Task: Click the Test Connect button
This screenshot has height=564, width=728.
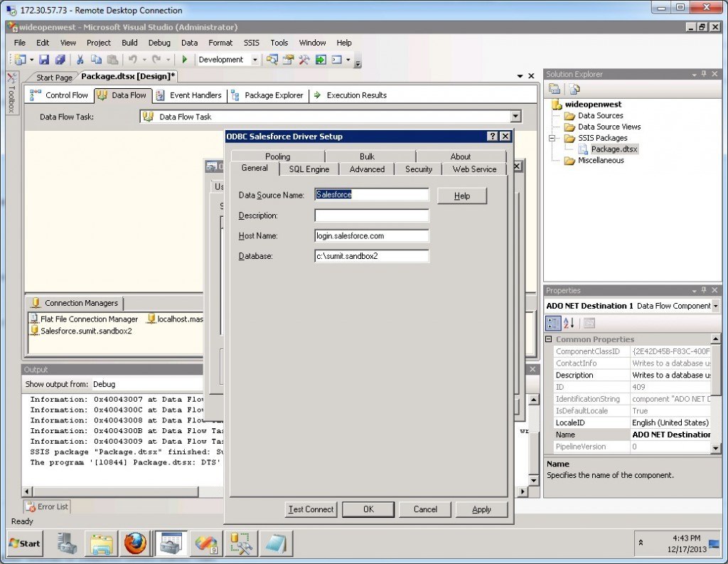Action: click(311, 509)
